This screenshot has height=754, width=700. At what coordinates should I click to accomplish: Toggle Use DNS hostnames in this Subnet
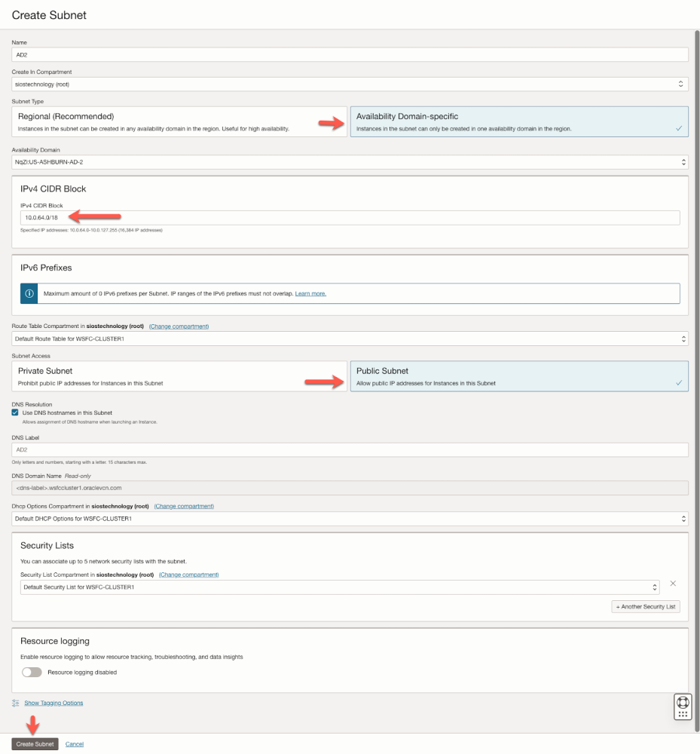pyautogui.click(x=16, y=412)
